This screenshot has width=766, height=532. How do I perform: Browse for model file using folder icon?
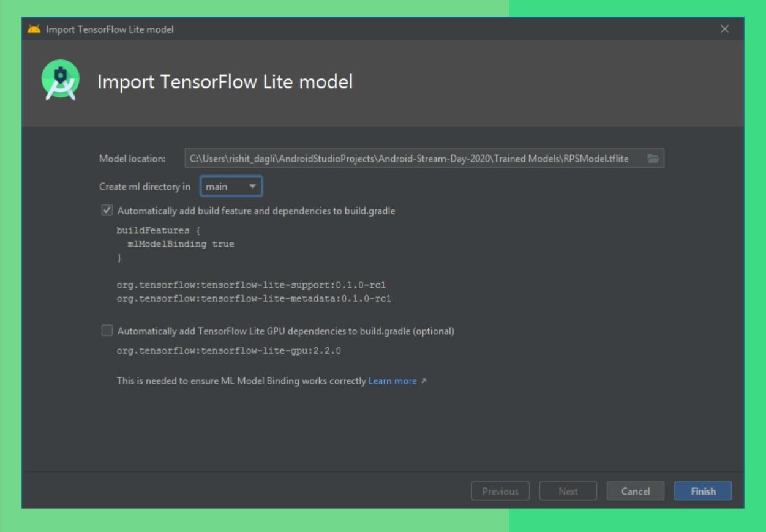coord(653,159)
